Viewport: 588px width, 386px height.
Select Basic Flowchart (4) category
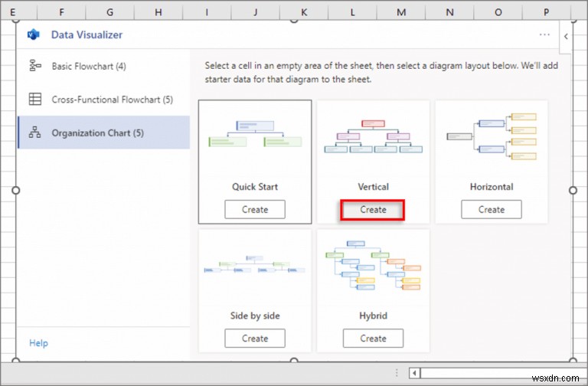pyautogui.click(x=103, y=66)
